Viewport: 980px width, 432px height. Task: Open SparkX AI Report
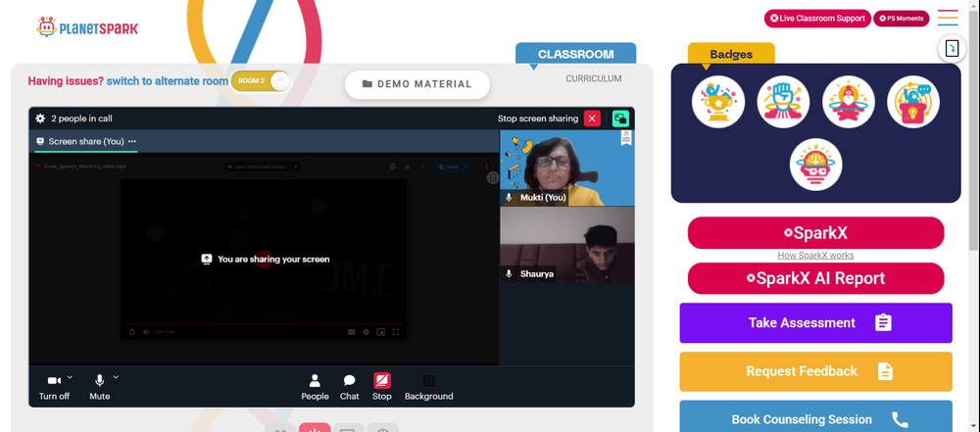click(x=815, y=278)
